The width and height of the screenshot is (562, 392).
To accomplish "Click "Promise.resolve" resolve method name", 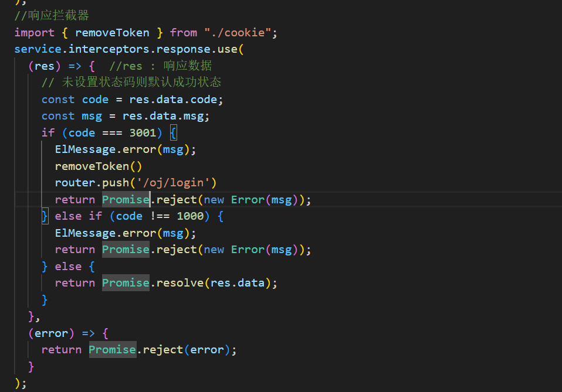I will point(180,283).
